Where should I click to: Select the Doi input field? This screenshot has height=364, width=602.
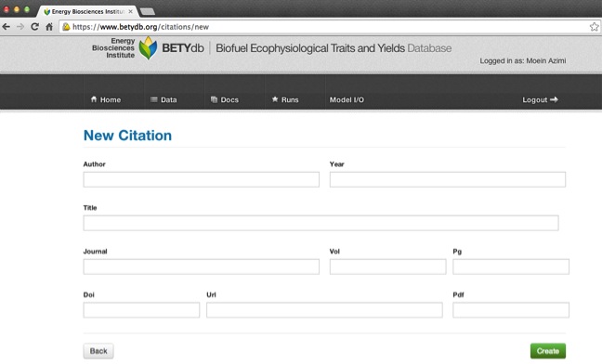coord(141,310)
